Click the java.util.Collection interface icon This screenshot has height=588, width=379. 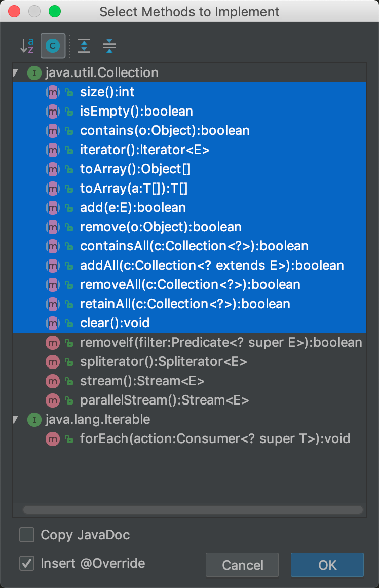pyautogui.click(x=34, y=73)
